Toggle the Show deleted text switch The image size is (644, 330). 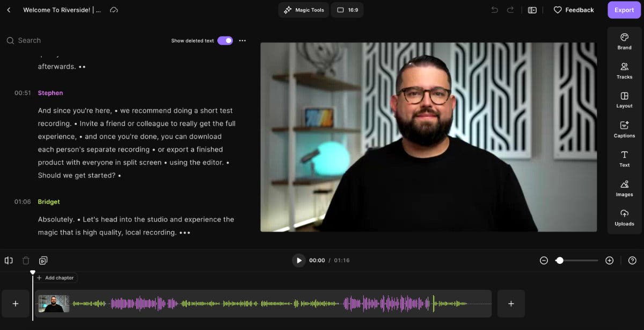point(226,40)
